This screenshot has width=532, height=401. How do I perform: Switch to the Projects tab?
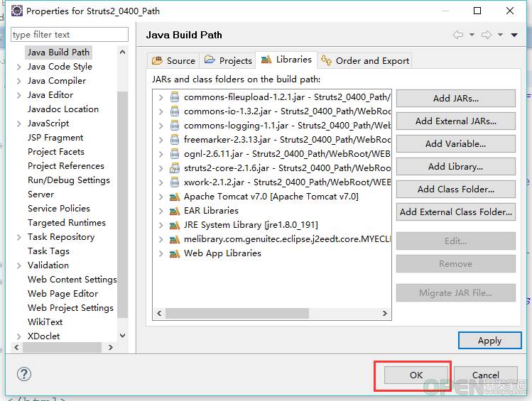pyautogui.click(x=228, y=60)
